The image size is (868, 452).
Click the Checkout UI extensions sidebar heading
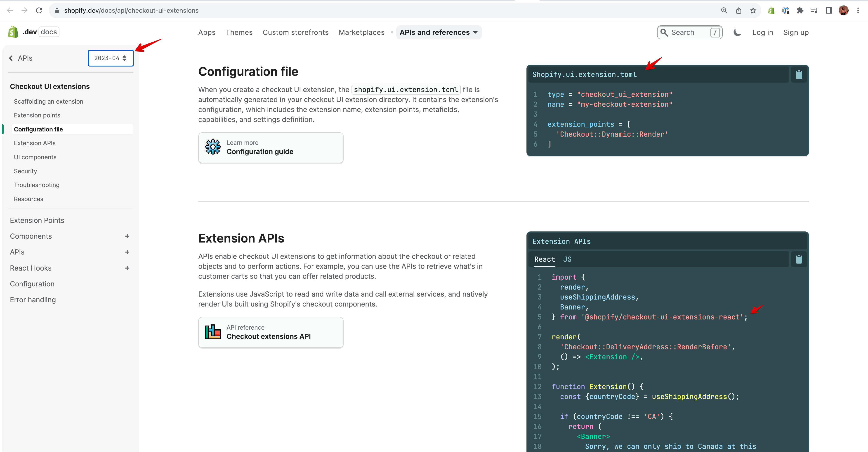coord(50,86)
